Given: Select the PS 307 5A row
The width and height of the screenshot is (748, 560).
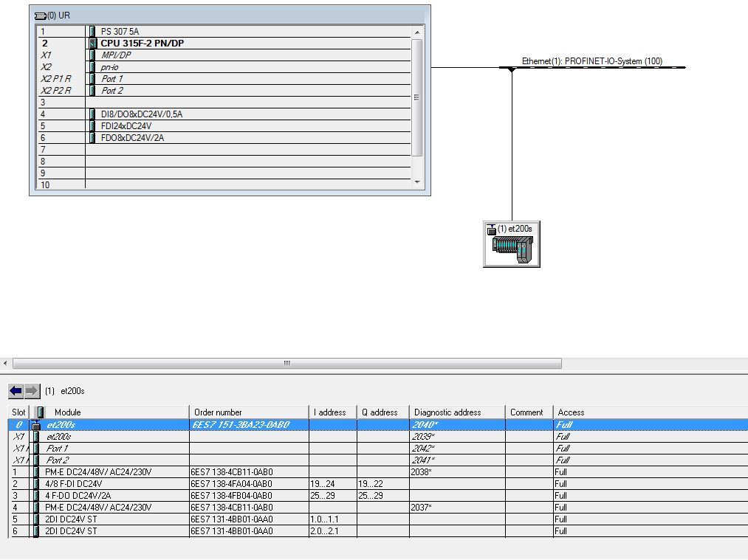Looking at the screenshot, I should (x=224, y=32).
